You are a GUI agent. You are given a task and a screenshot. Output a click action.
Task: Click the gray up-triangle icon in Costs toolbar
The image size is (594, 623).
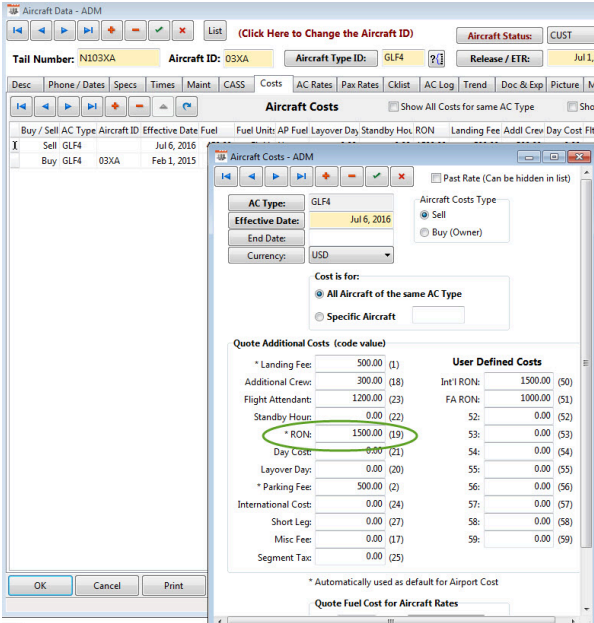pyautogui.click(x=163, y=106)
